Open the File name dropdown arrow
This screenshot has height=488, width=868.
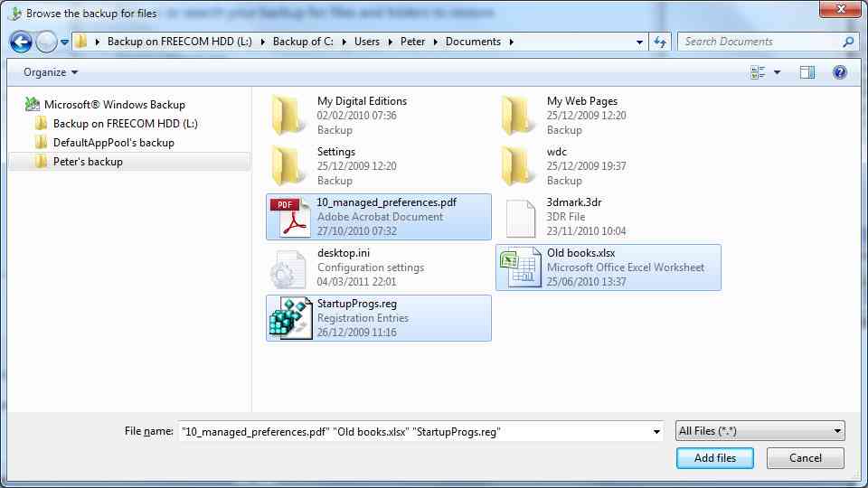[656, 432]
